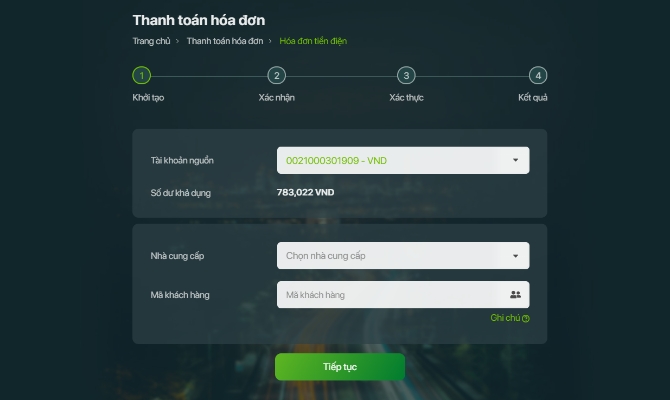
Task: Click the step 2 circle indicator
Action: click(276, 76)
